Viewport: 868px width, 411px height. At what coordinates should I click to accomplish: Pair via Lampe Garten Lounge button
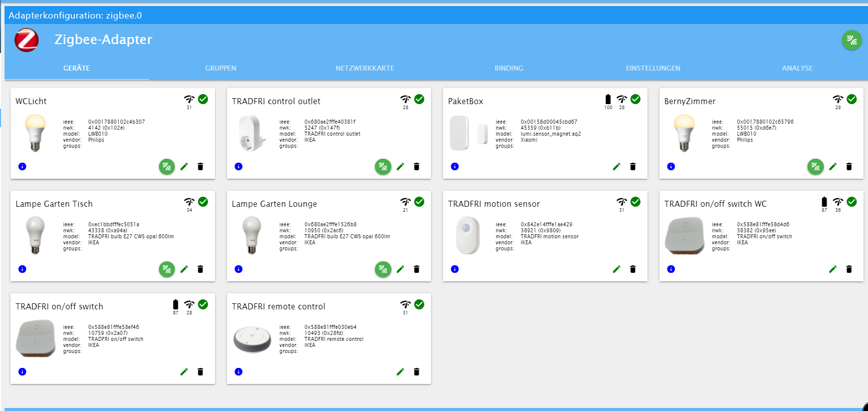tap(383, 269)
